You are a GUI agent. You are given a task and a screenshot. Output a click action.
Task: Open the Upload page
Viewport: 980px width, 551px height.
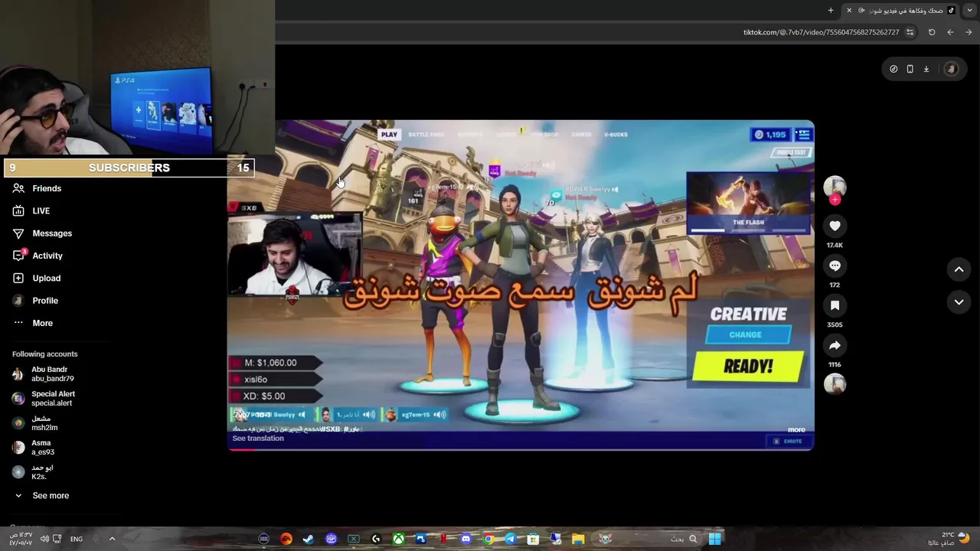click(x=36, y=278)
